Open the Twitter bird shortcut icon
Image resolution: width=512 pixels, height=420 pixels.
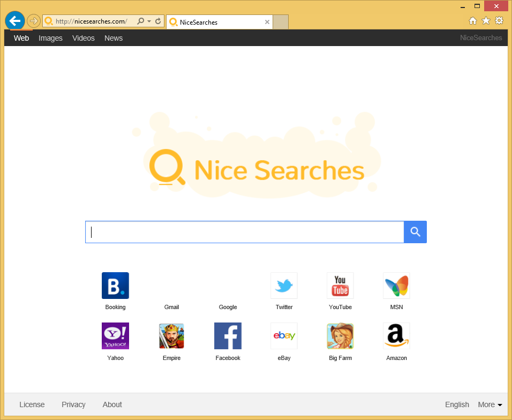tap(284, 286)
